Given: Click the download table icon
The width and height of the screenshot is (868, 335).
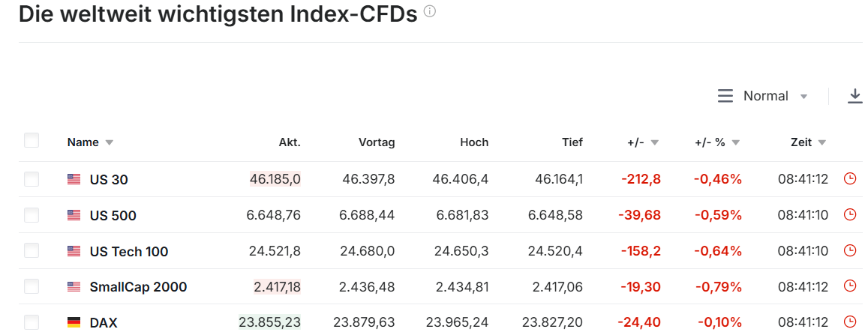Looking at the screenshot, I should pos(854,96).
